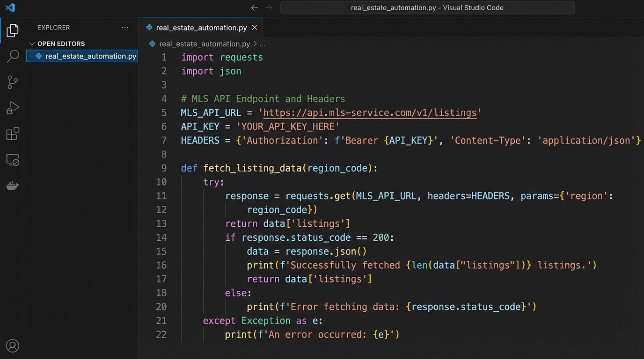Open the Run and Debug view
The width and height of the screenshot is (644, 359).
[x=13, y=108]
